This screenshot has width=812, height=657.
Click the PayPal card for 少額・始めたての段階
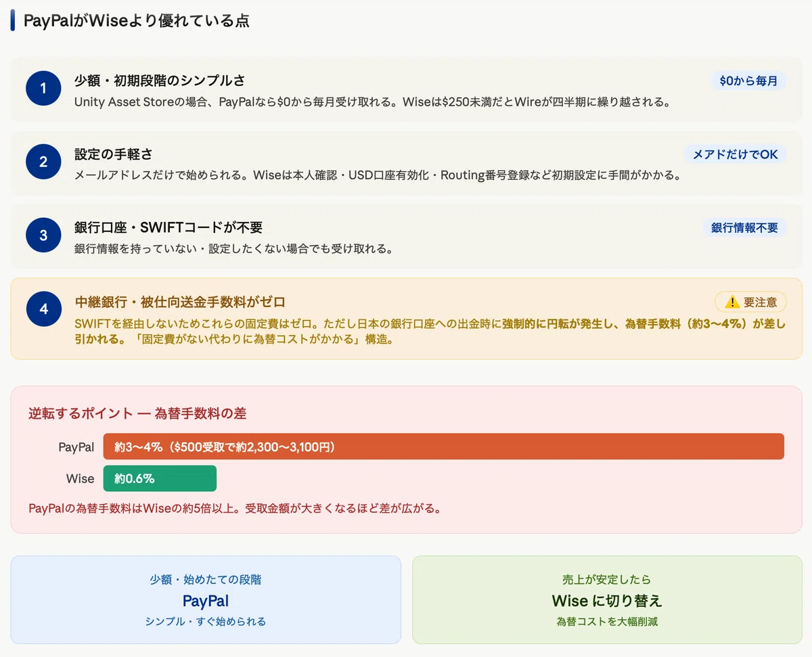[x=206, y=599]
